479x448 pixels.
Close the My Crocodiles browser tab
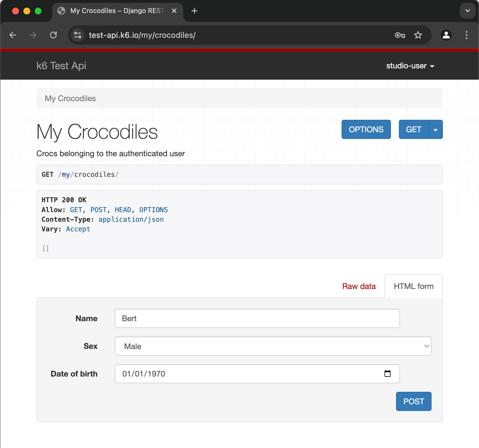[x=174, y=11]
